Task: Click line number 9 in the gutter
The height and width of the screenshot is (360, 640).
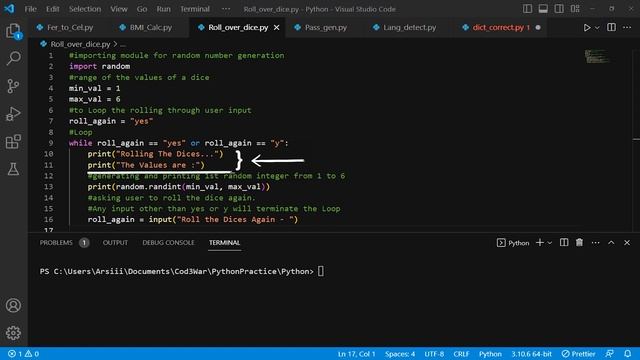Action: click(51, 143)
